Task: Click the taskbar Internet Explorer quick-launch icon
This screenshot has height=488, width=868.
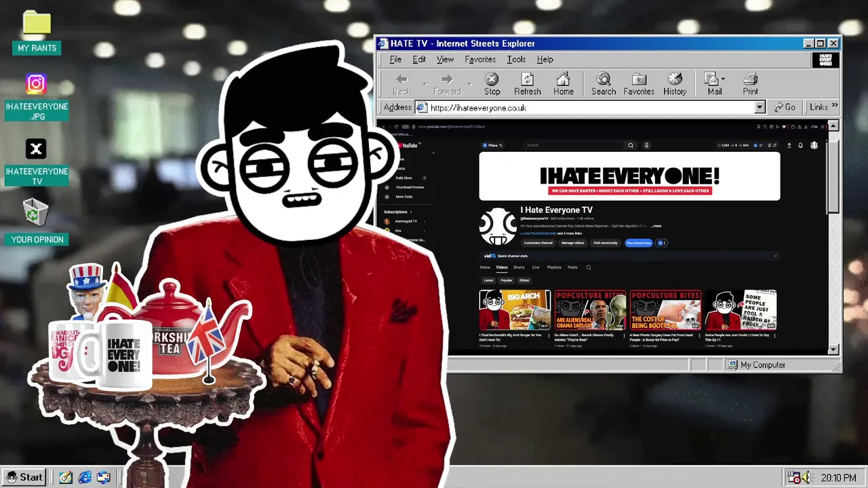Action: click(x=85, y=477)
